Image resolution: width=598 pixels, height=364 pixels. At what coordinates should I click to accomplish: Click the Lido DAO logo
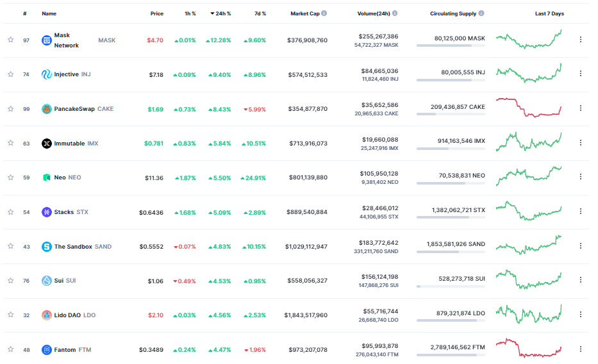[47, 315]
